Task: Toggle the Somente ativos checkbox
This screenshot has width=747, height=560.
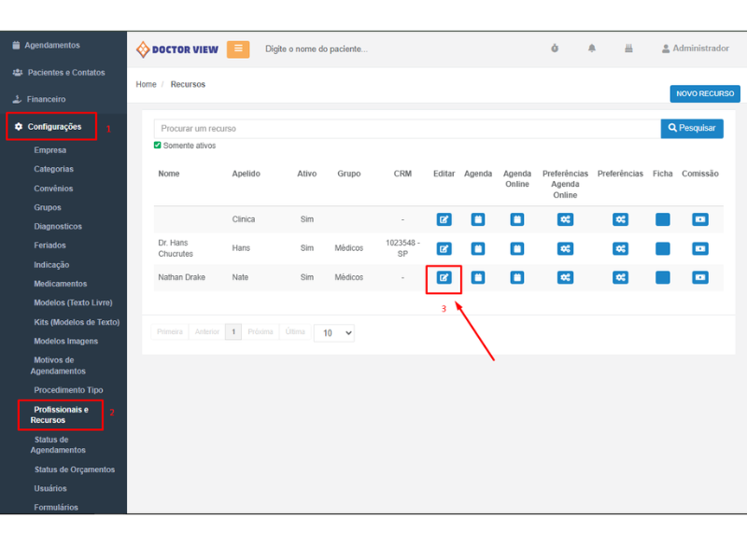Action: [158, 146]
